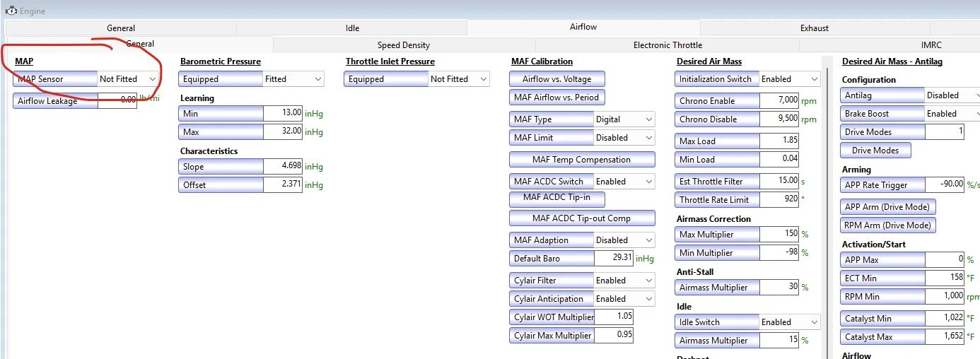Edit the Learning Max value 32.00

coord(283,132)
